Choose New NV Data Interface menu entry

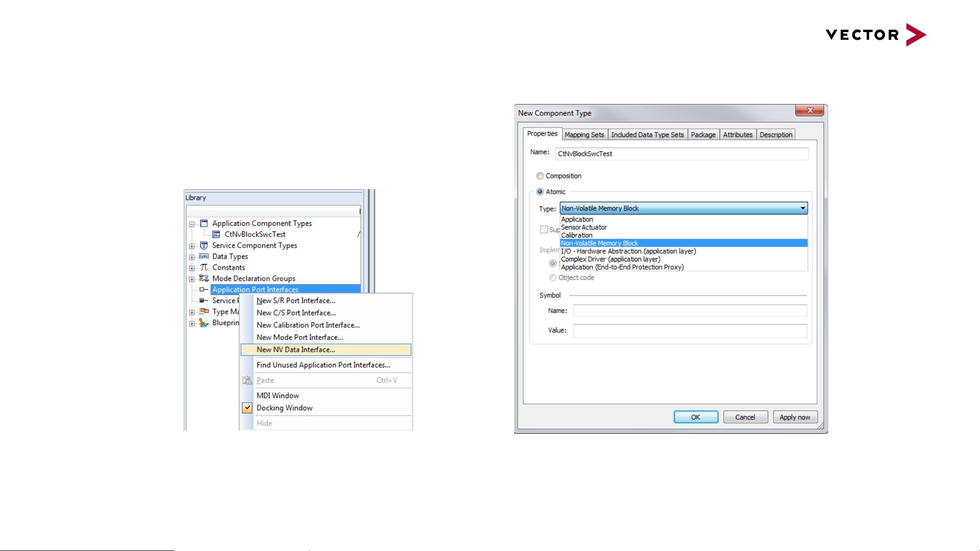pos(296,350)
